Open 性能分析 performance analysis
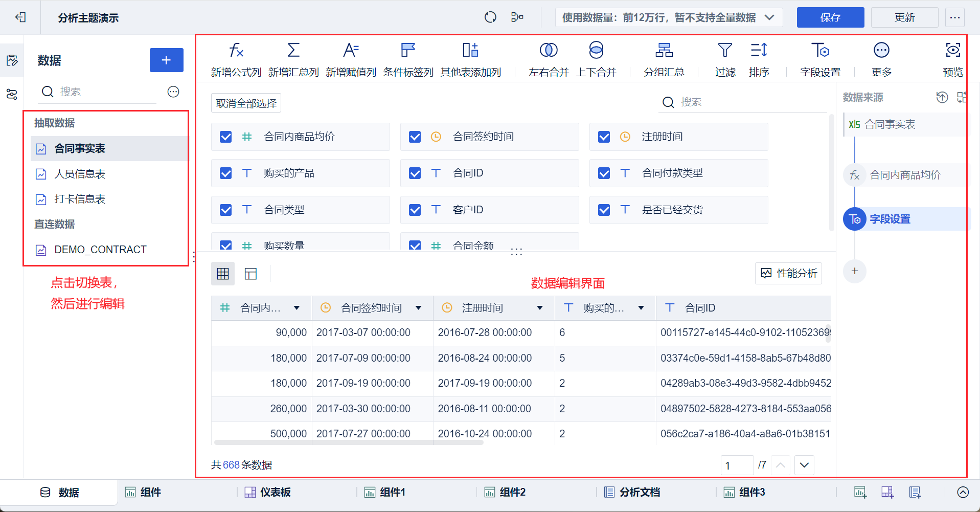 tap(788, 273)
